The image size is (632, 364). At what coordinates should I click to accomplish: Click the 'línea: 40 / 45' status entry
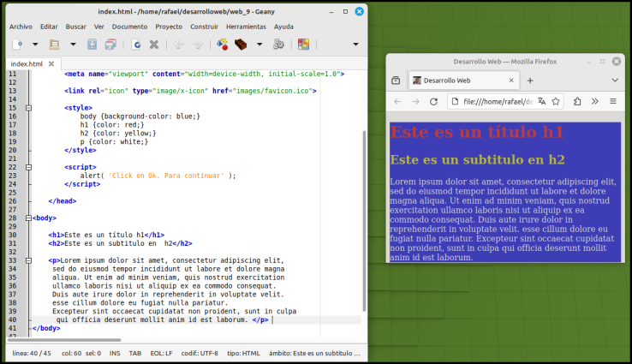click(32, 353)
